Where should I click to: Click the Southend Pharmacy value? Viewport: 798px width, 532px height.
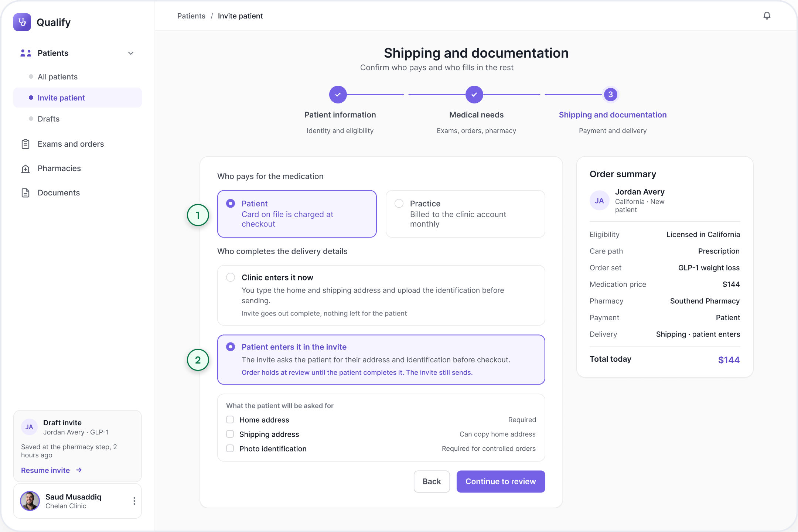click(705, 301)
